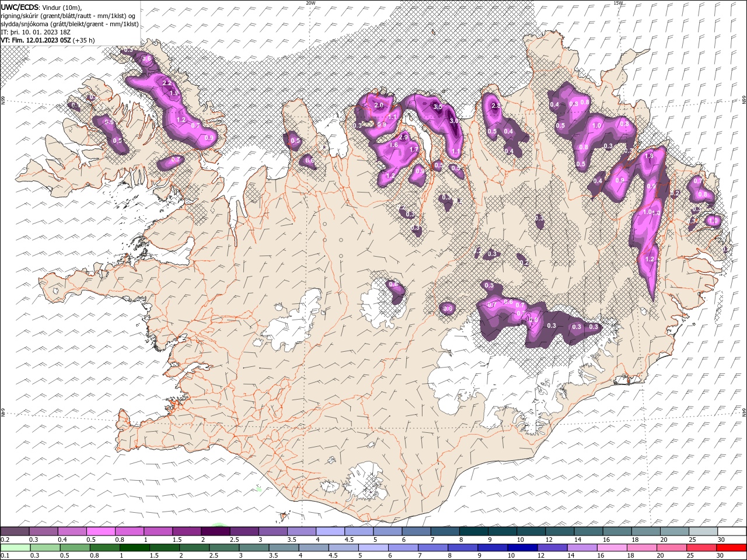Click the 2.2 snowfall value in the Westfjords

coord(167,83)
